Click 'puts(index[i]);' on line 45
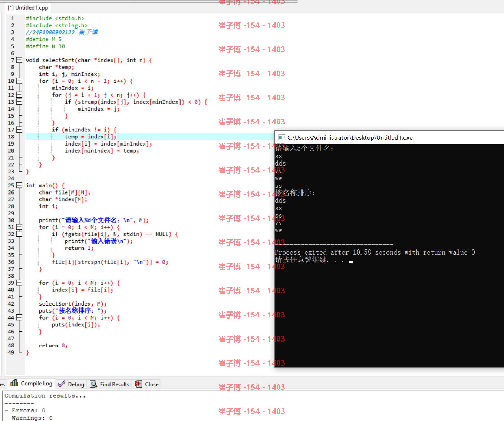 click(x=76, y=324)
